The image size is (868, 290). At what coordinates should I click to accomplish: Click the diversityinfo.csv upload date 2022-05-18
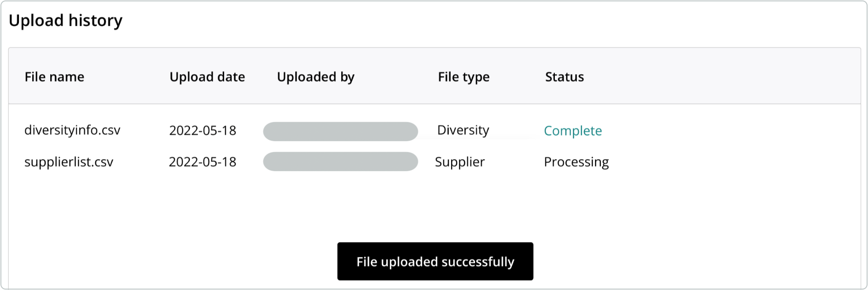202,131
